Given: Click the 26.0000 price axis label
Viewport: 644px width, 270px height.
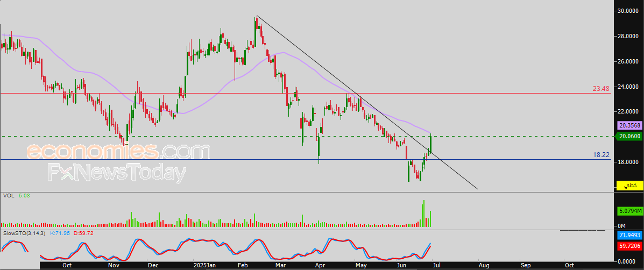Looking at the screenshot, I should click(627, 61).
